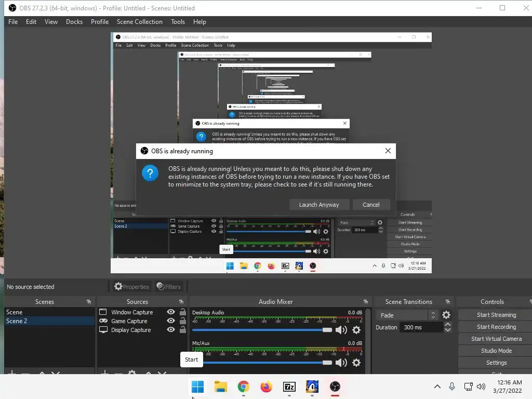Open Google Chrome from the taskbar
This screenshot has width=532, height=399.
tap(243, 387)
